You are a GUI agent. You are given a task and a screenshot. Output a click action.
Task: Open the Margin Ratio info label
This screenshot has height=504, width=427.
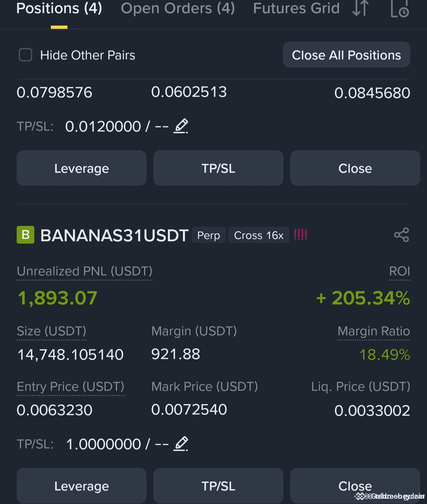click(374, 331)
